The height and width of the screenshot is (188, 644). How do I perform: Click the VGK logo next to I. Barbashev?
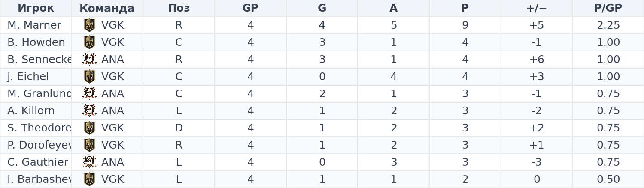[89, 179]
